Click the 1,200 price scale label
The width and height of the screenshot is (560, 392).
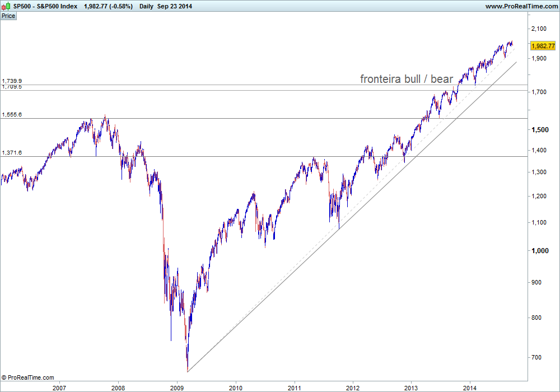539,196
